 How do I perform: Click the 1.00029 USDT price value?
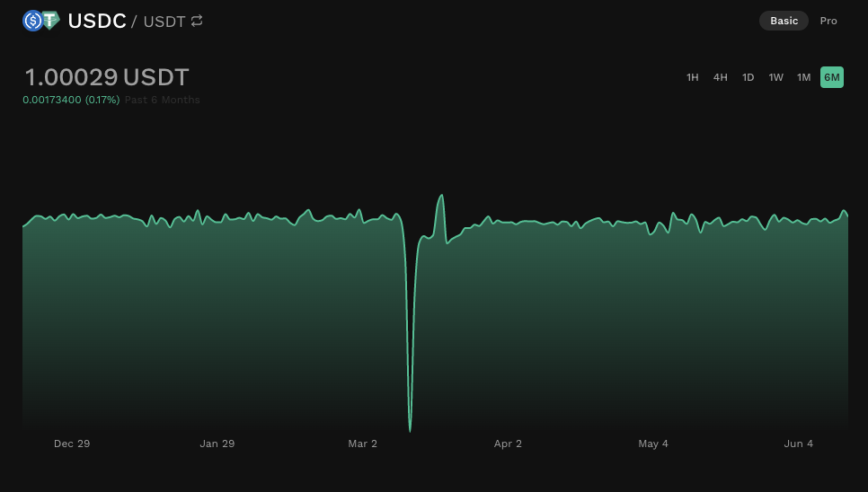(107, 77)
